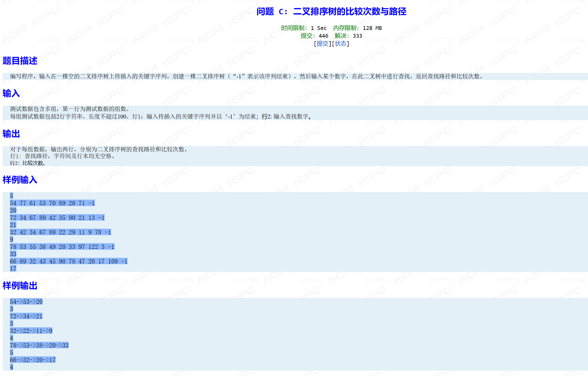Image resolution: width=588 pixels, height=376 pixels.
Task: Click sample output line 66->32->20->17
Action: coord(33,360)
